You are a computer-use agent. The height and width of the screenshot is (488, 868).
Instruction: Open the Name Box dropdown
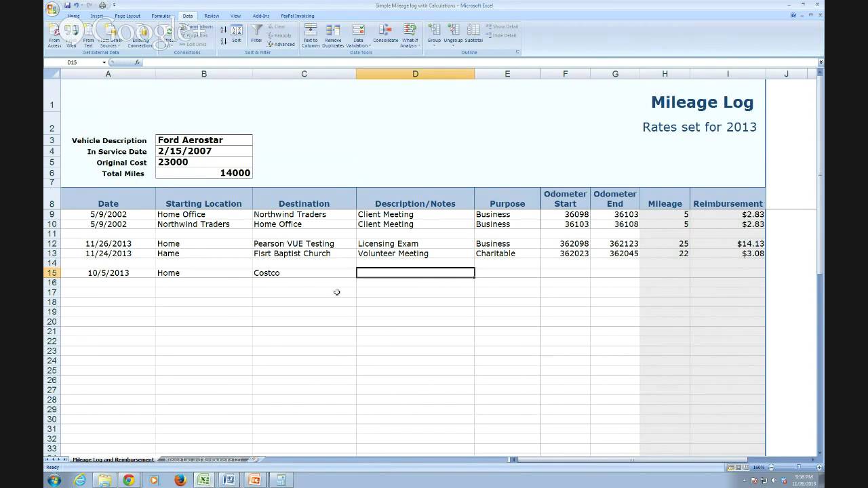coord(104,62)
